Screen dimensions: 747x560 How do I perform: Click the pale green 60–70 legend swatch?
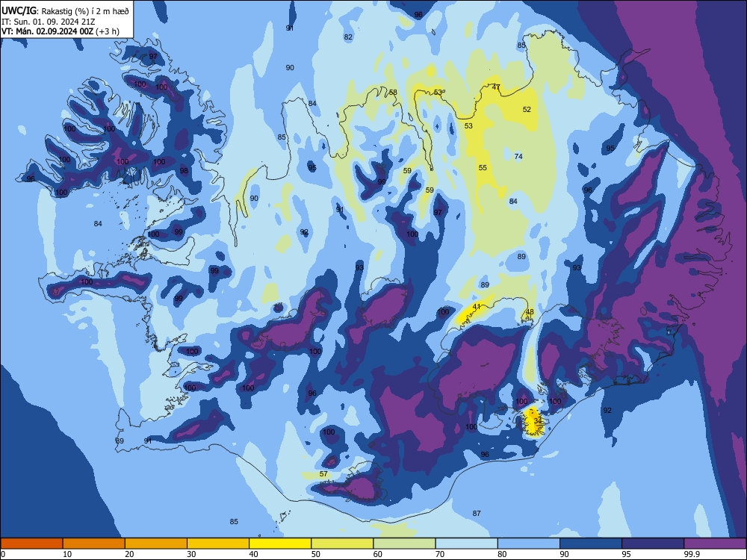(404, 544)
